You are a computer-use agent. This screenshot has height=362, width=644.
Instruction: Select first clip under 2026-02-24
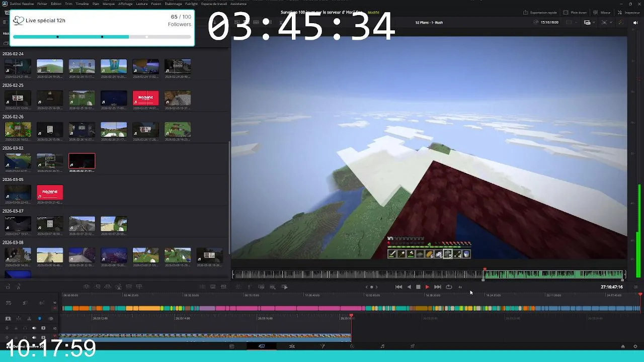coord(18,67)
